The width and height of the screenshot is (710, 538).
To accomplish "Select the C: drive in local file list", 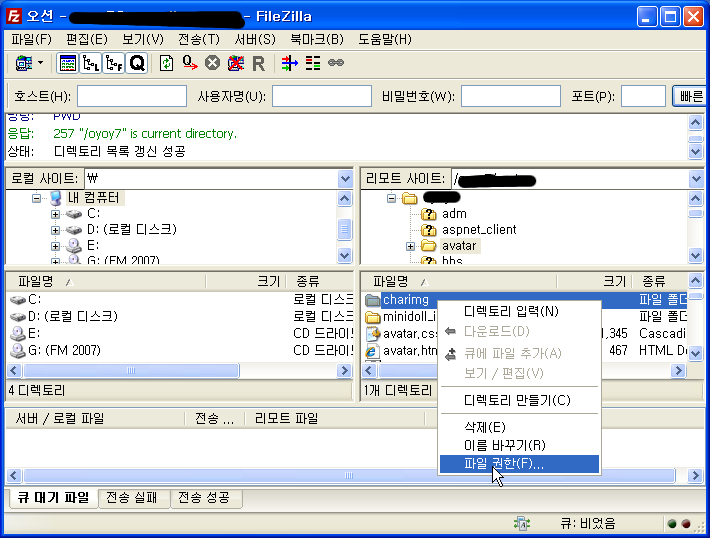I will pos(34,299).
